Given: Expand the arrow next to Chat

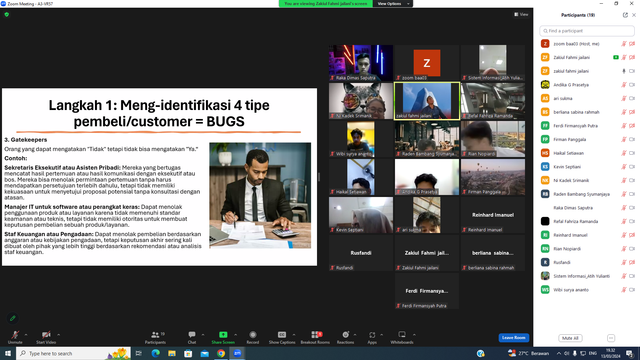Looking at the screenshot, I should [x=203, y=335].
